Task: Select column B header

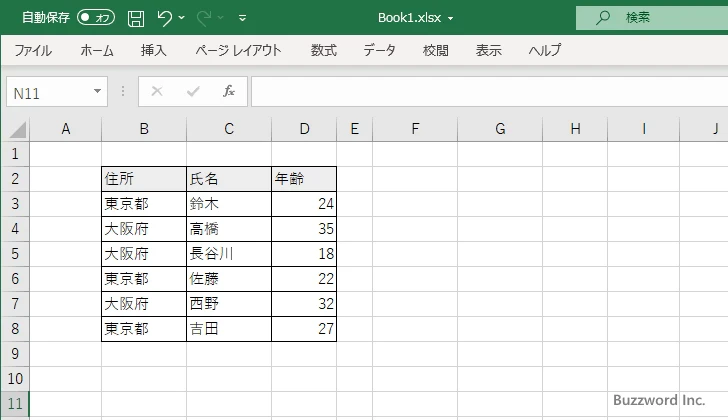Action: (x=144, y=129)
